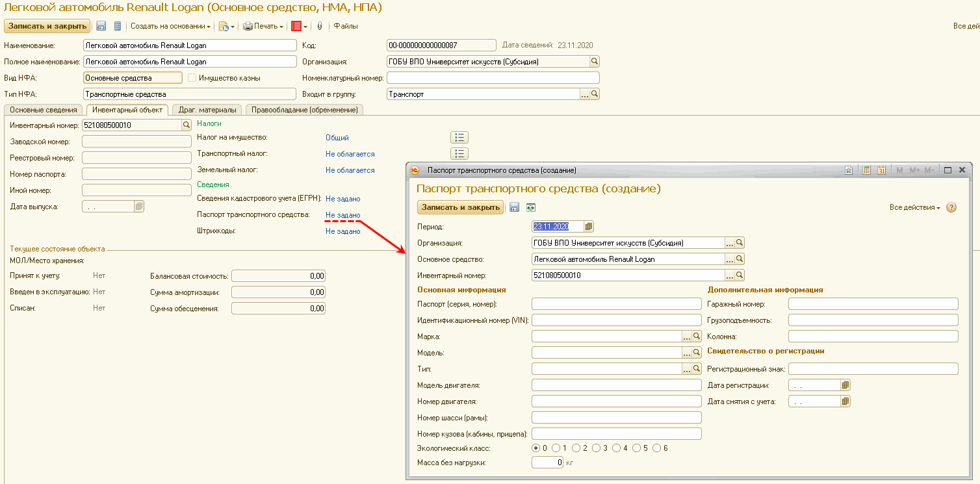Open the Драг. материалы tab

click(x=207, y=110)
